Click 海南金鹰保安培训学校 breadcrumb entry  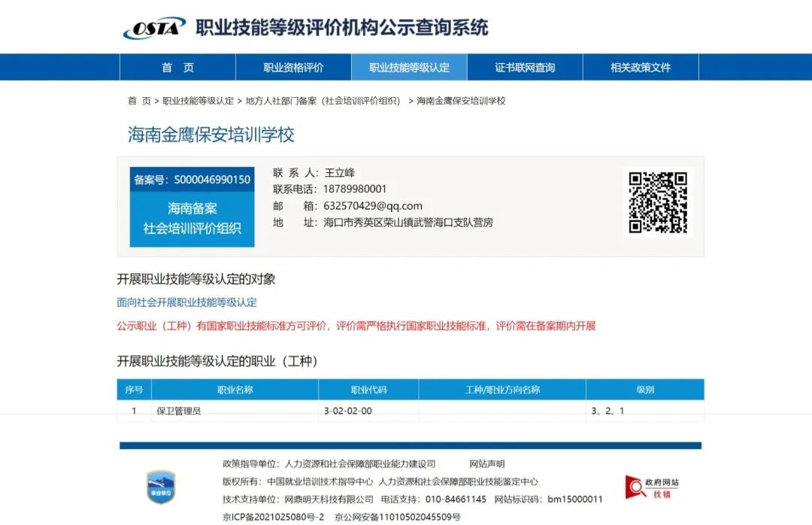(x=461, y=101)
